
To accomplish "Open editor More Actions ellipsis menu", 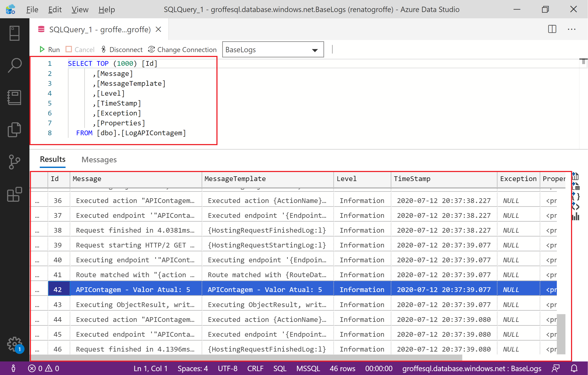I will [x=571, y=29].
